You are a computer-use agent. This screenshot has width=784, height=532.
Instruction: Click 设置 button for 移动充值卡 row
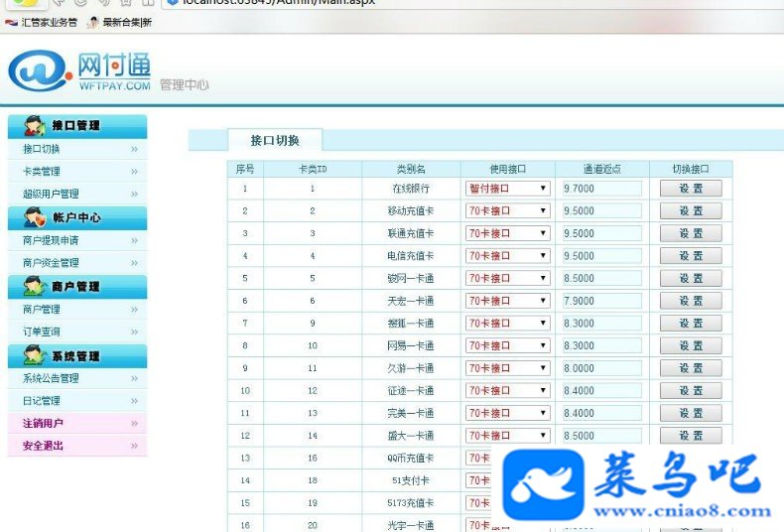[x=691, y=211]
